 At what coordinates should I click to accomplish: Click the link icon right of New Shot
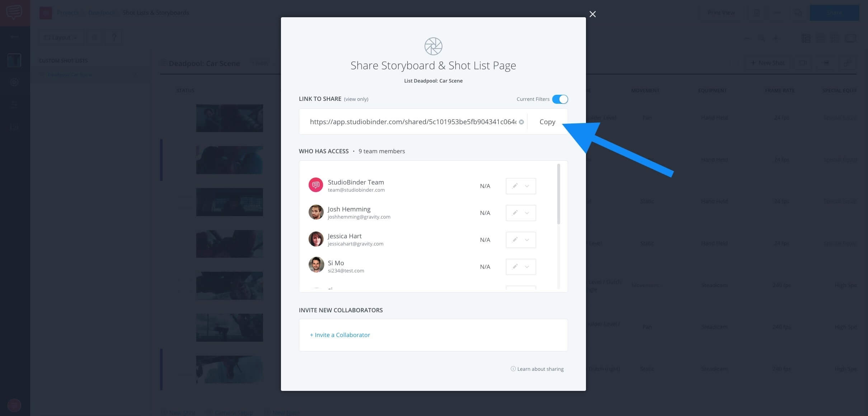848,63
